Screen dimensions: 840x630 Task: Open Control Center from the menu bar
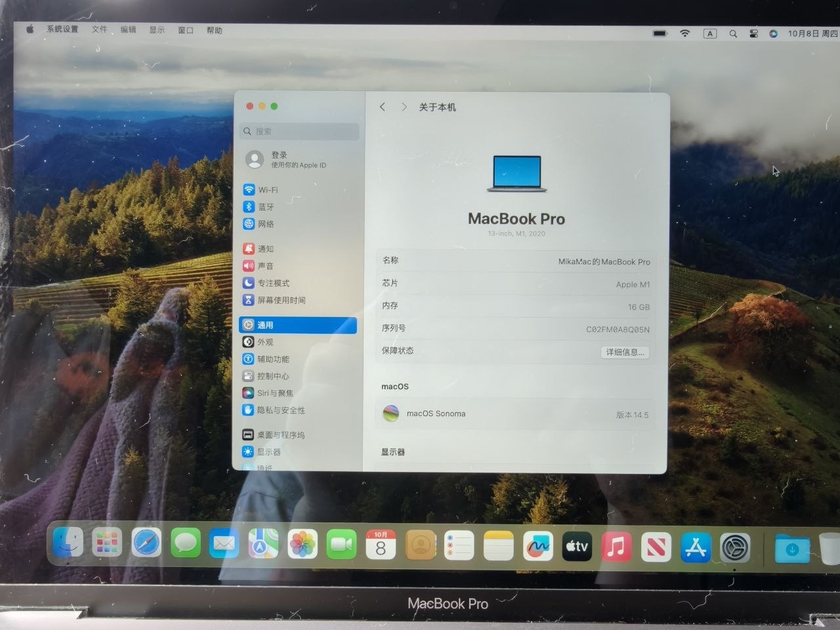tap(753, 33)
